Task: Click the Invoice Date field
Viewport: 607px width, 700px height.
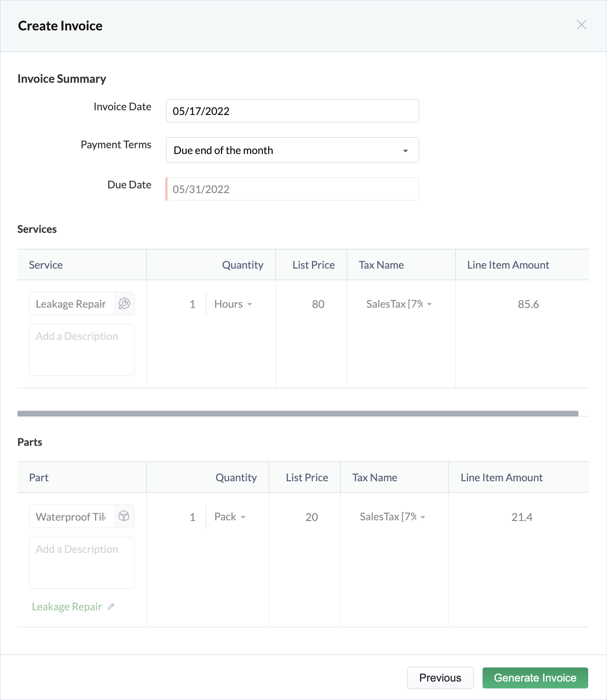Action: pyautogui.click(x=292, y=111)
